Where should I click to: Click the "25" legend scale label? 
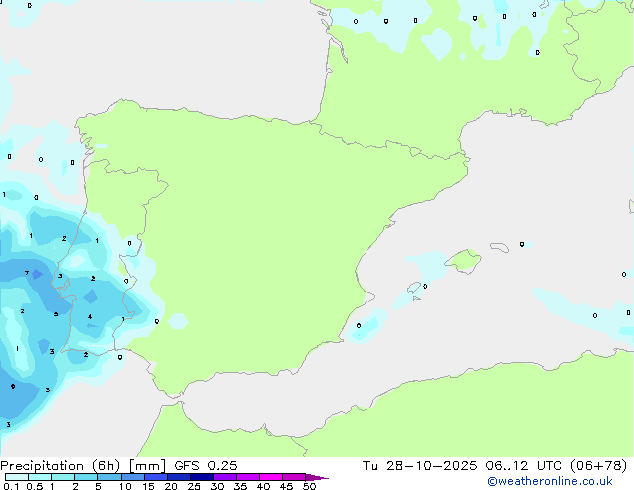[194, 486]
